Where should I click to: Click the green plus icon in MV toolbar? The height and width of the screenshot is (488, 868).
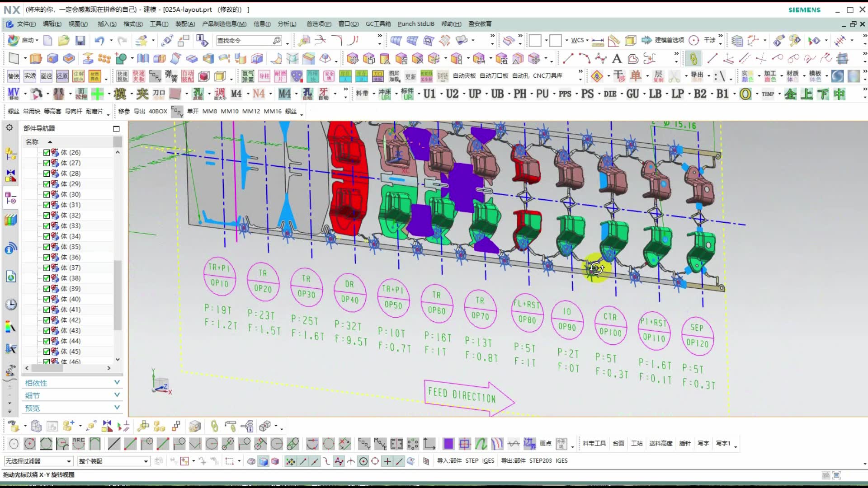(97, 94)
